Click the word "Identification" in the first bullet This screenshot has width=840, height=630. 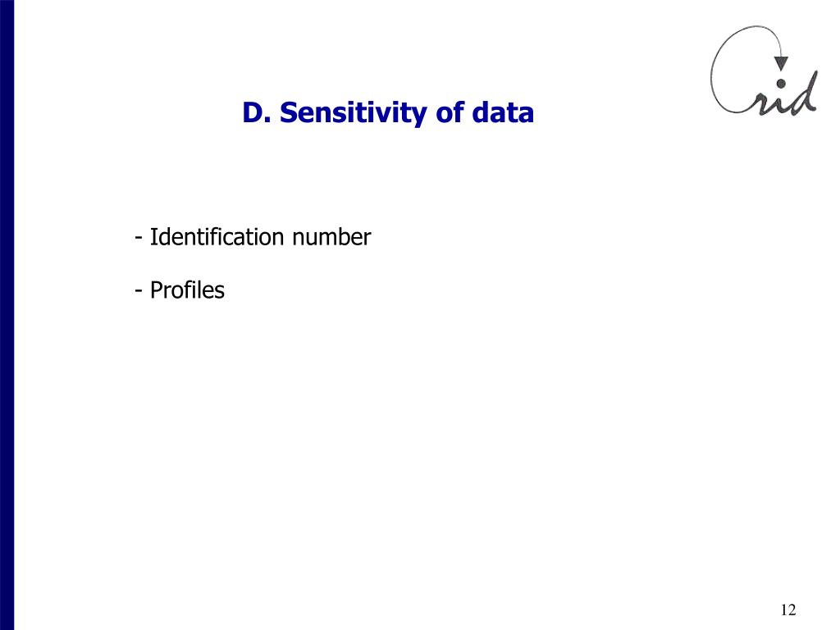coord(217,237)
